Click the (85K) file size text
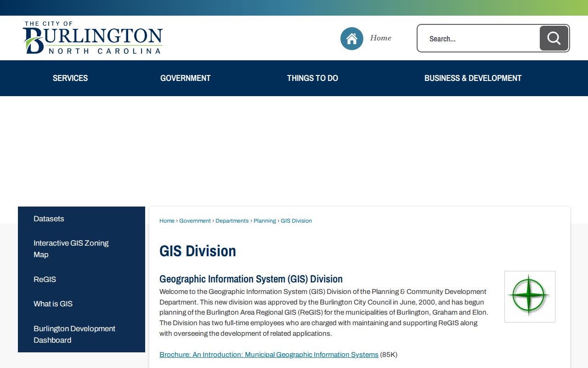Image resolution: width=588 pixels, height=368 pixels. pos(389,355)
